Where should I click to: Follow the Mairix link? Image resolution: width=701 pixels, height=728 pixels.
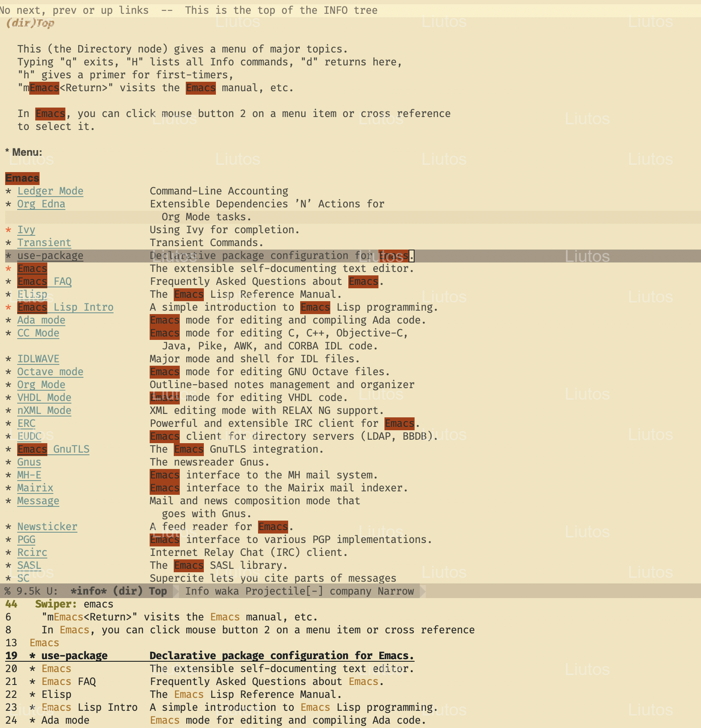click(35, 488)
